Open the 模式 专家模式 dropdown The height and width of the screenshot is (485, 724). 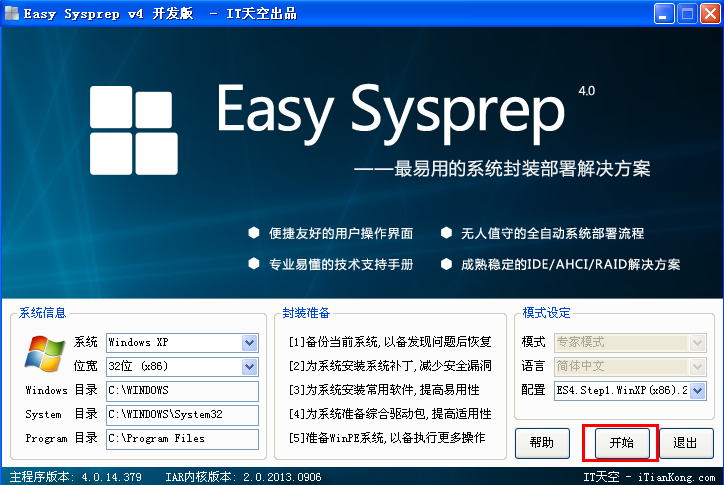697,343
